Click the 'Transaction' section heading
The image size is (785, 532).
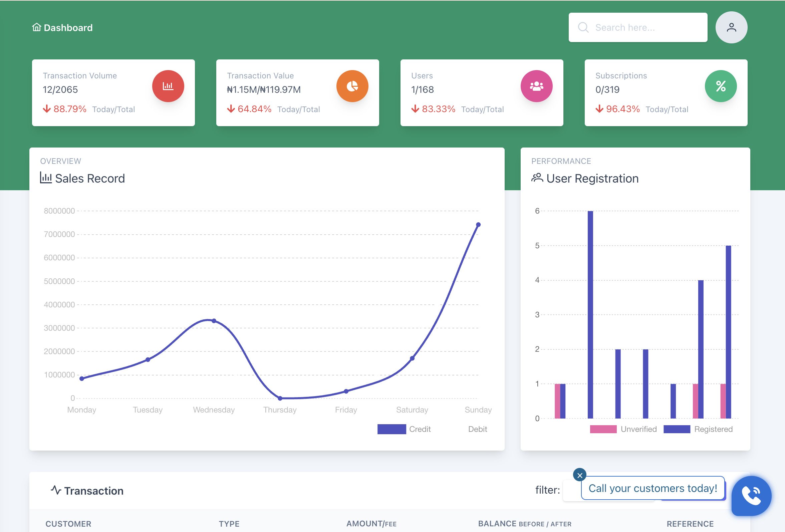tap(93, 491)
